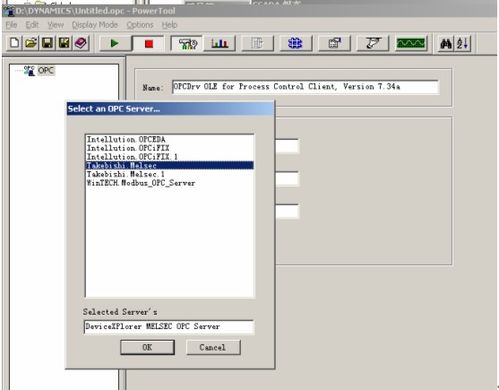Image resolution: width=499 pixels, height=390 pixels.
Task: Switch to statistics bar chart icon
Action: 220,43
